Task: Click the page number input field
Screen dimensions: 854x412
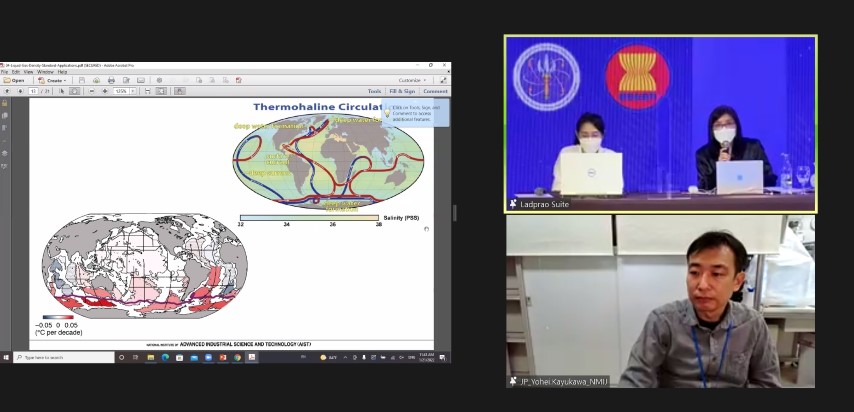Action: (x=33, y=91)
